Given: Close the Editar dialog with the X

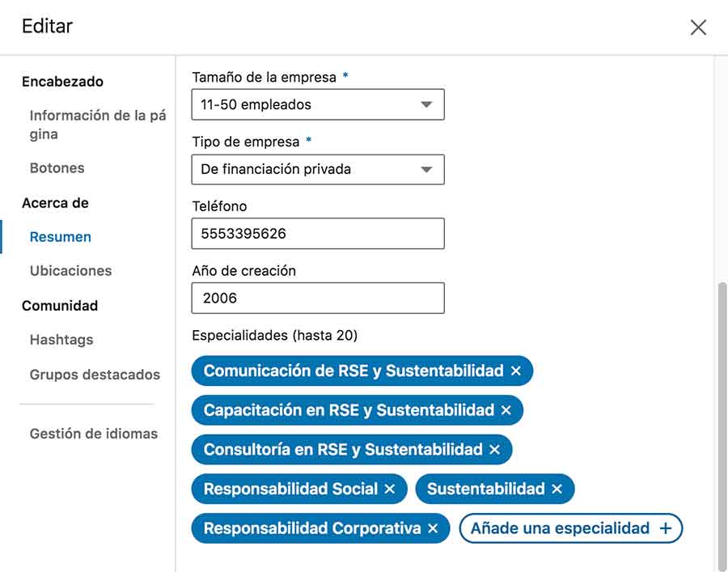Looking at the screenshot, I should pos(698,28).
